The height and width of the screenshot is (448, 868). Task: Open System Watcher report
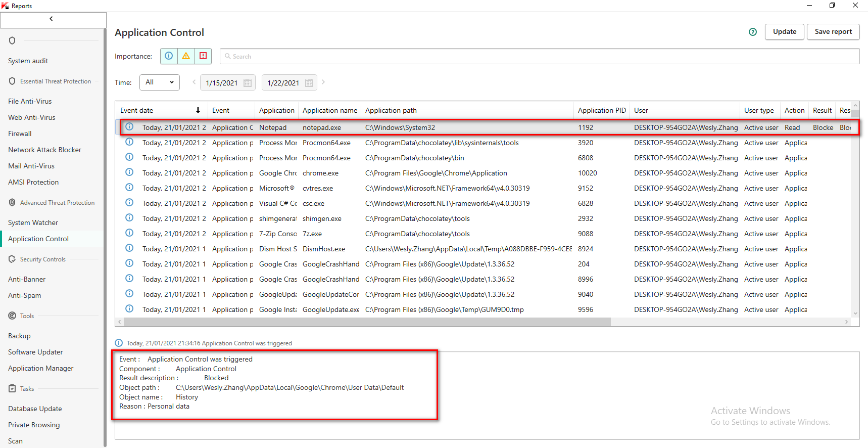[x=33, y=222]
